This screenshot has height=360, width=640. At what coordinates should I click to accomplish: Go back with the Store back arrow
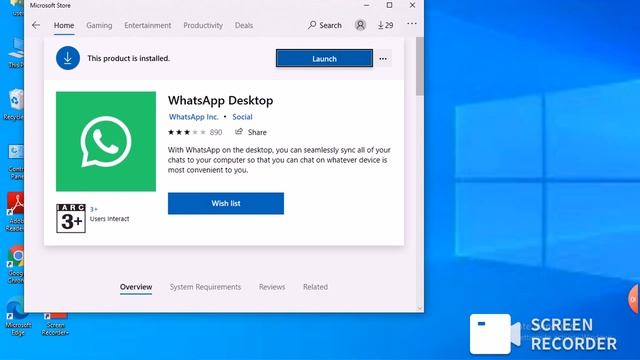[x=36, y=25]
